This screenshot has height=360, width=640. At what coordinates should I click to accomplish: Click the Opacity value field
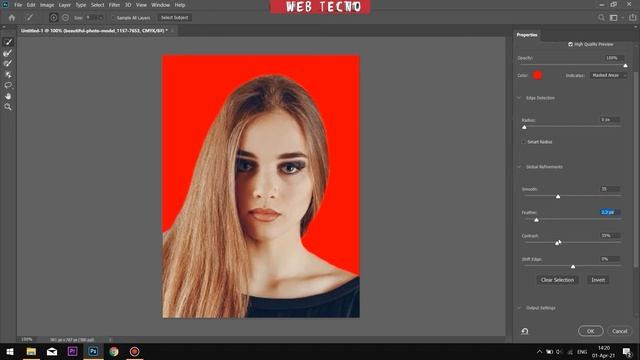click(x=614, y=58)
